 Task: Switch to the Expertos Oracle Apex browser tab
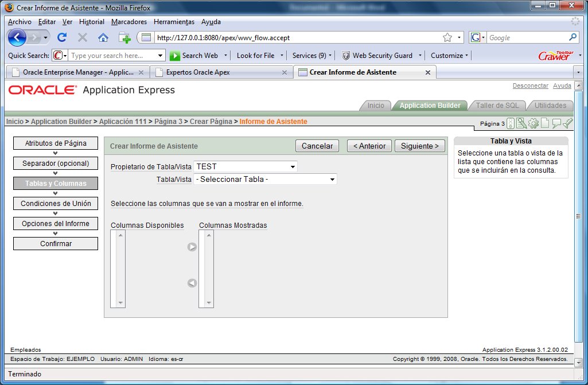[221, 72]
